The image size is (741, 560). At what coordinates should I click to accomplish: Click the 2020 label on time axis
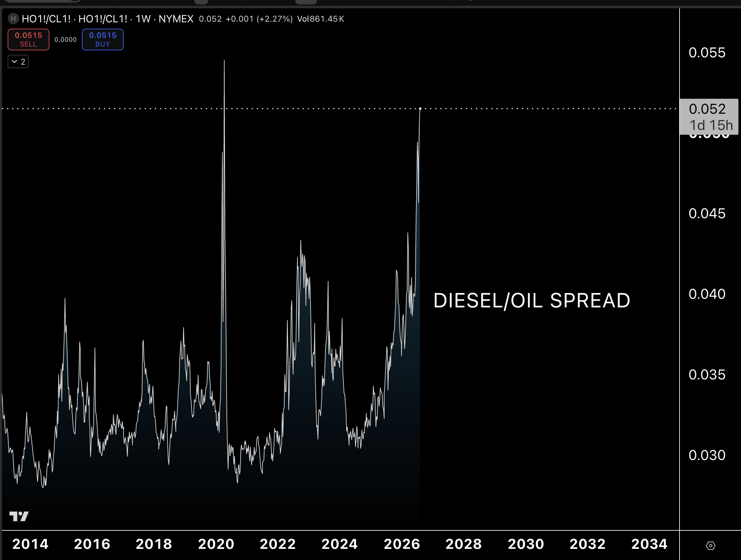(216, 544)
